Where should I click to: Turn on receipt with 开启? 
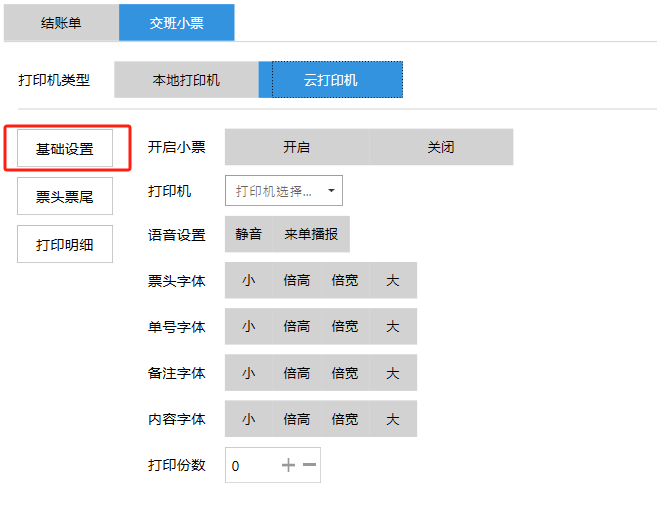[296, 147]
